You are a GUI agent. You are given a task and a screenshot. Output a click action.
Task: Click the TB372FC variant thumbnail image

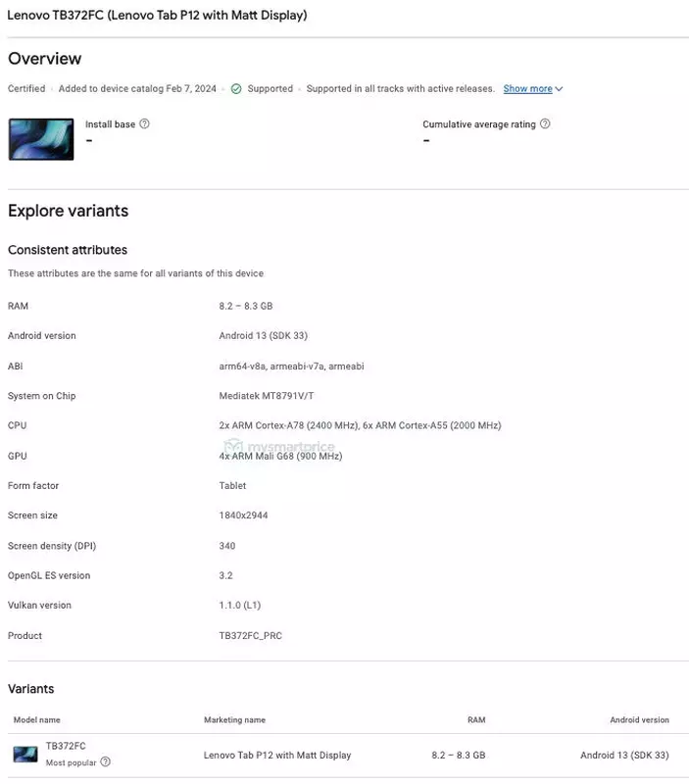pyautogui.click(x=25, y=754)
